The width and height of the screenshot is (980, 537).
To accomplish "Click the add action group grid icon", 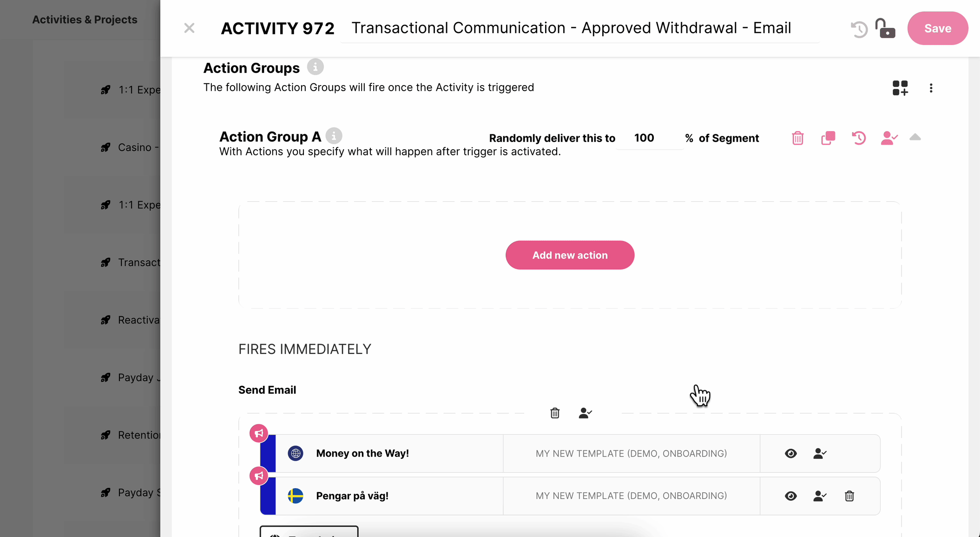I will tap(900, 88).
